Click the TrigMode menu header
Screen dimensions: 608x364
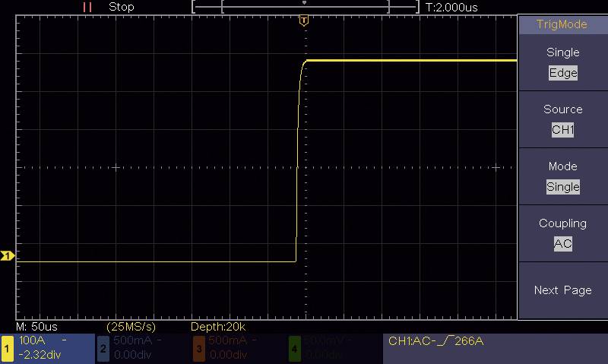click(x=562, y=24)
